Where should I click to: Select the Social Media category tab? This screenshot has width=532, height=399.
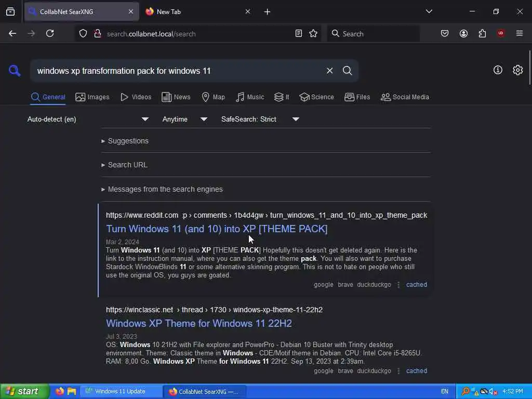[404, 97]
